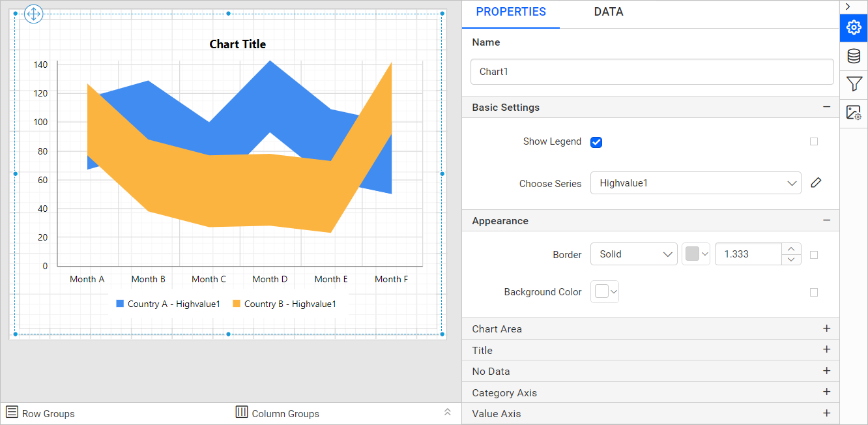Tick the advanced checkbox beside Show Legend
The image size is (868, 425).
(x=814, y=141)
